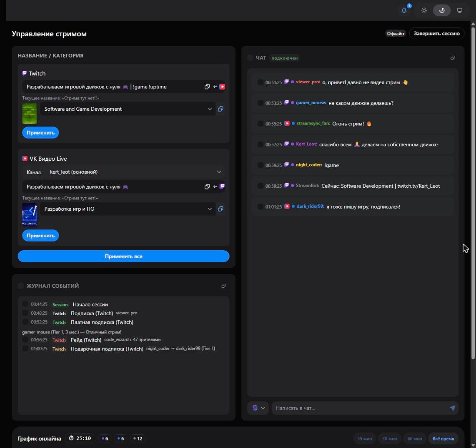Copy VK Video Live stream title icon

207,187
